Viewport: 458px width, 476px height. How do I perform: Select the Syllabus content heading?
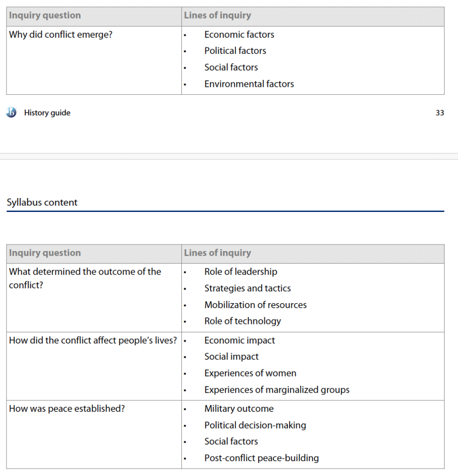[x=42, y=202]
